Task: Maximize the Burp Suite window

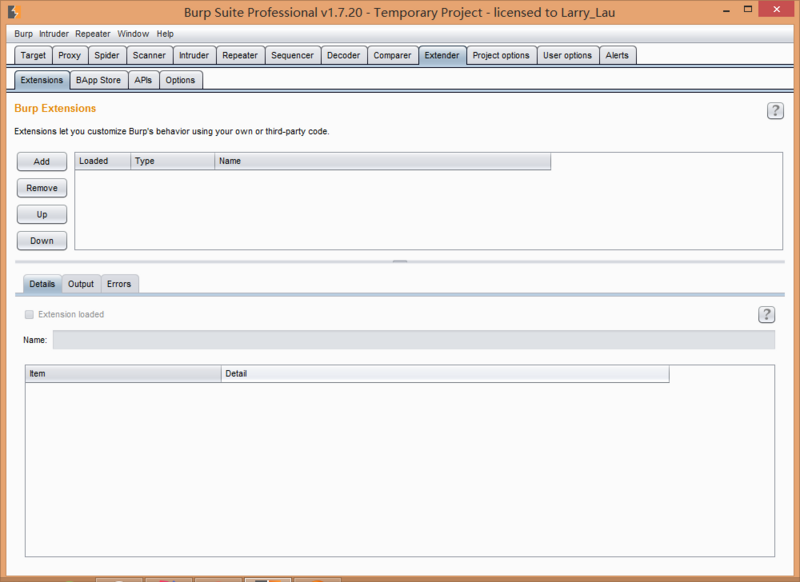Action: pyautogui.click(x=748, y=9)
